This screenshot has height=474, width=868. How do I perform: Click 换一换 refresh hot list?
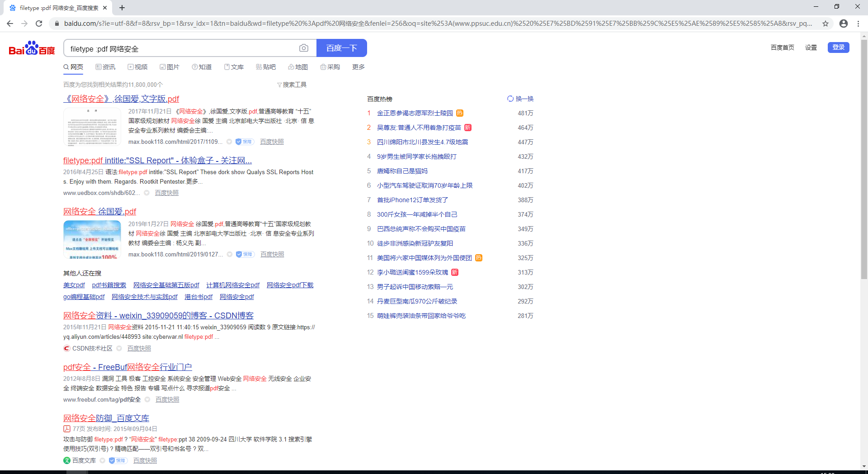click(x=520, y=99)
